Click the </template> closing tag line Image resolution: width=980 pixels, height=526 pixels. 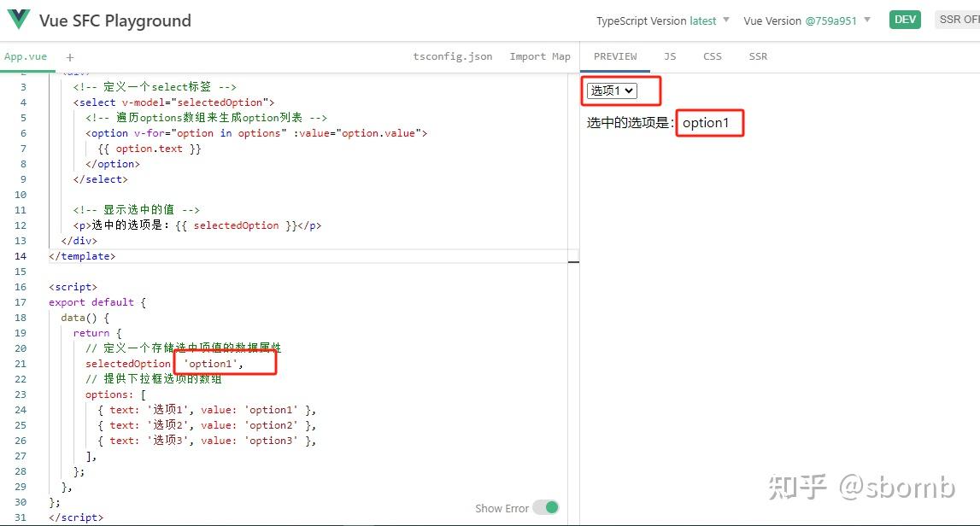(x=82, y=256)
